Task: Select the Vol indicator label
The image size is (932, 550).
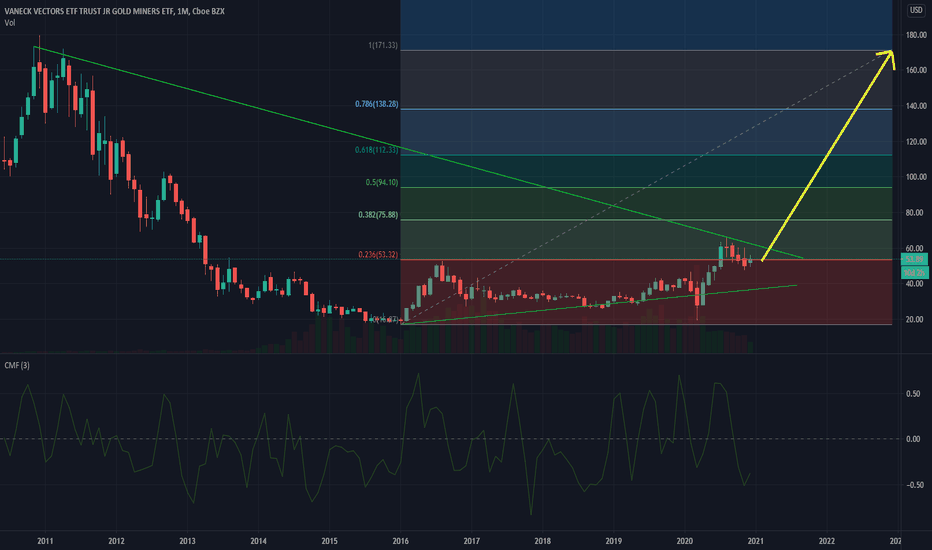Action: pos(10,23)
